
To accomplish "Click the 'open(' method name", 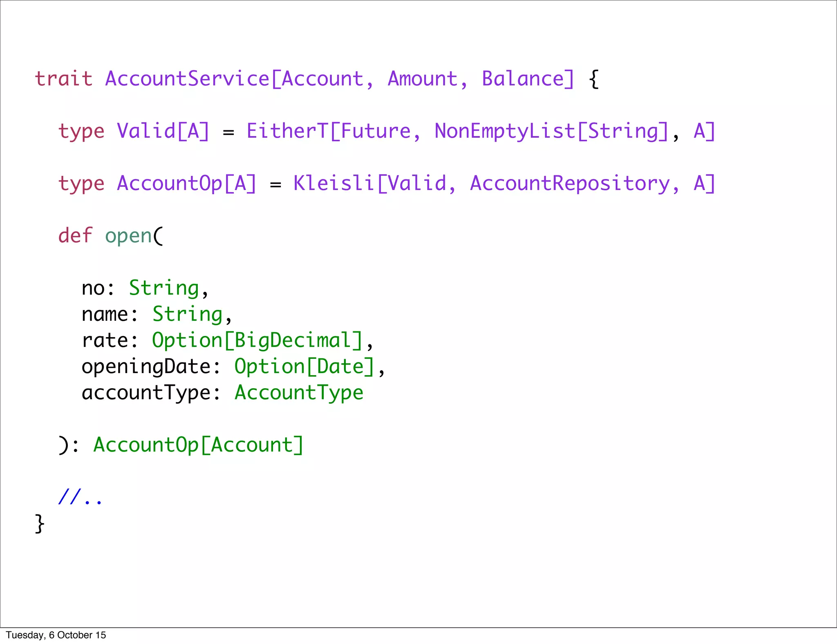I will pyautogui.click(x=134, y=236).
